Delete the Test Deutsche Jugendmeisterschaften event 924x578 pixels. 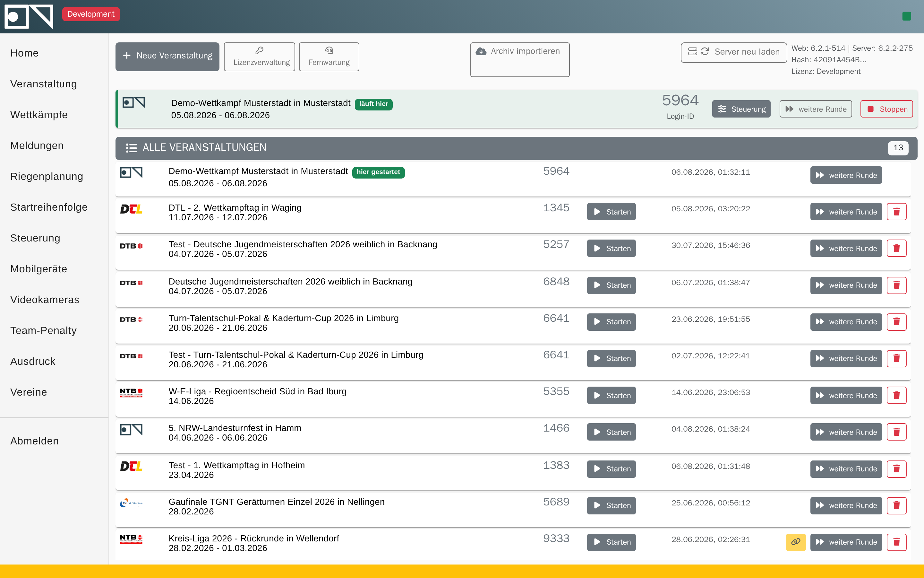896,249
